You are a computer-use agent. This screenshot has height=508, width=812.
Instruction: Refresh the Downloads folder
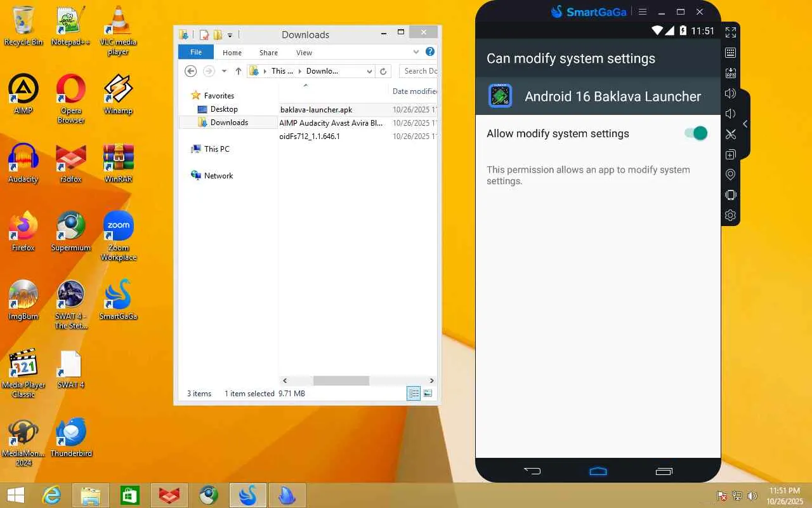click(383, 71)
